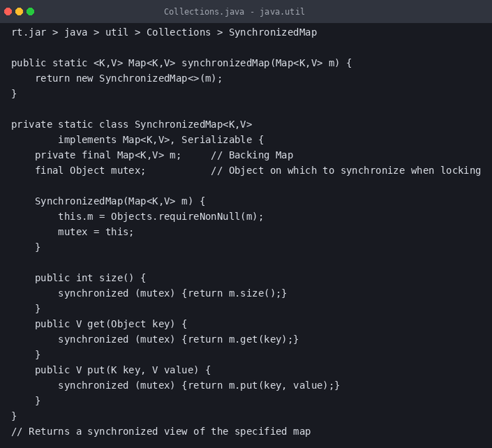The height and width of the screenshot is (448, 492).
Task: Click the private final Map<K,V> m; declaration
Action: coord(108,155)
